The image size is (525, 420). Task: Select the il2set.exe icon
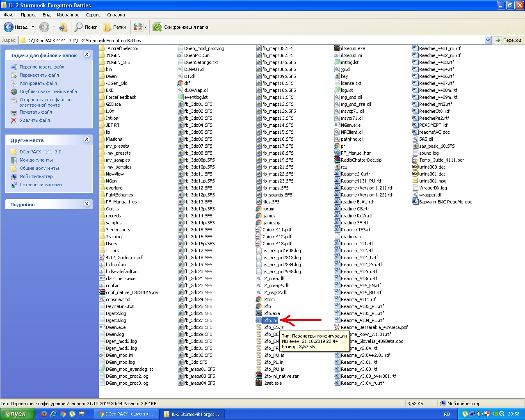(259, 383)
